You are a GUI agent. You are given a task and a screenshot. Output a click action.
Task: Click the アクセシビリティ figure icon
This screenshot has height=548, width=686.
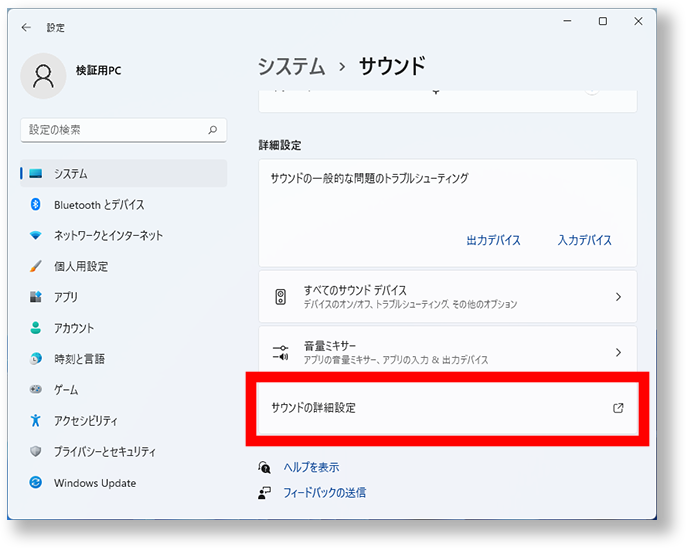pyautogui.click(x=36, y=420)
